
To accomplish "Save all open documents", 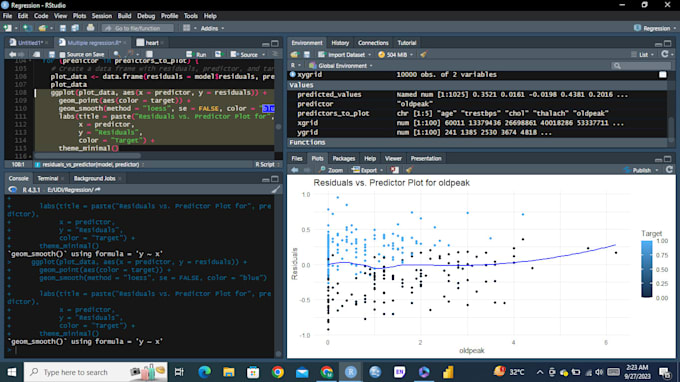I will point(75,28).
